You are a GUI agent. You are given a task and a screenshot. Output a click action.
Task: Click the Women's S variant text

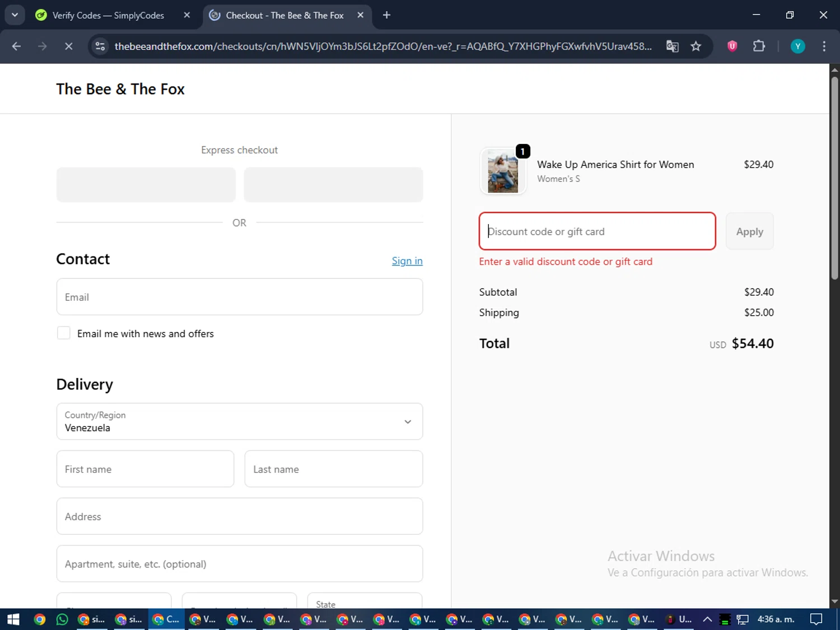pyautogui.click(x=558, y=179)
